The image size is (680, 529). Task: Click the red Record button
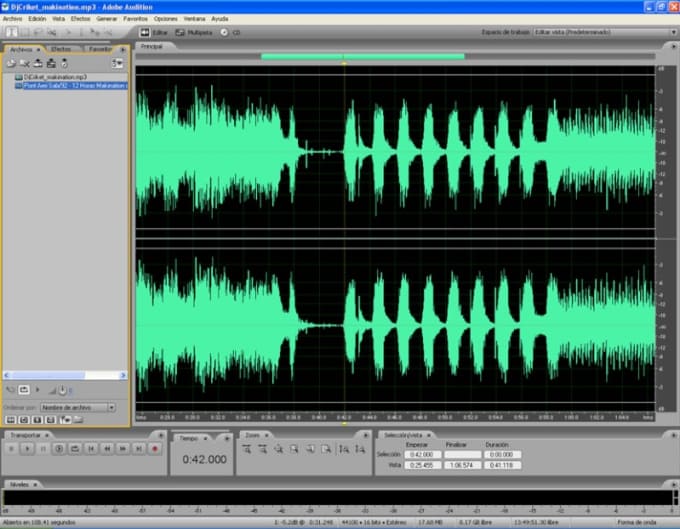[x=155, y=449]
